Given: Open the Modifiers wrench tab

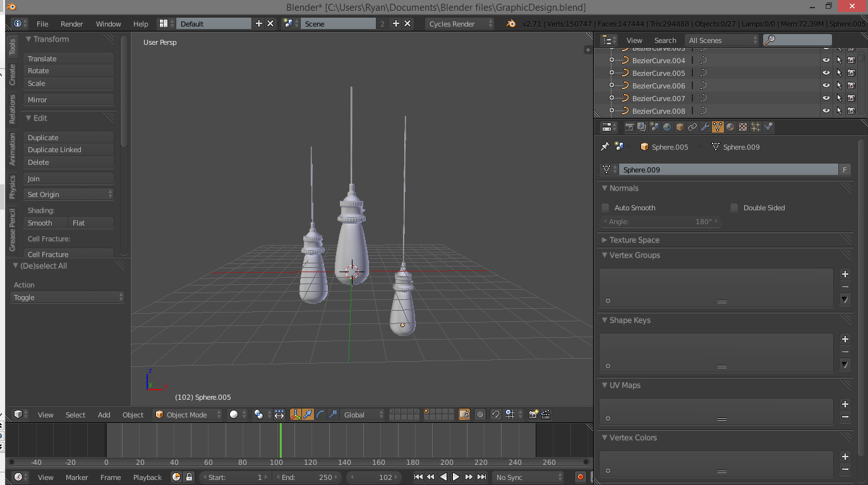Looking at the screenshot, I should click(x=705, y=127).
